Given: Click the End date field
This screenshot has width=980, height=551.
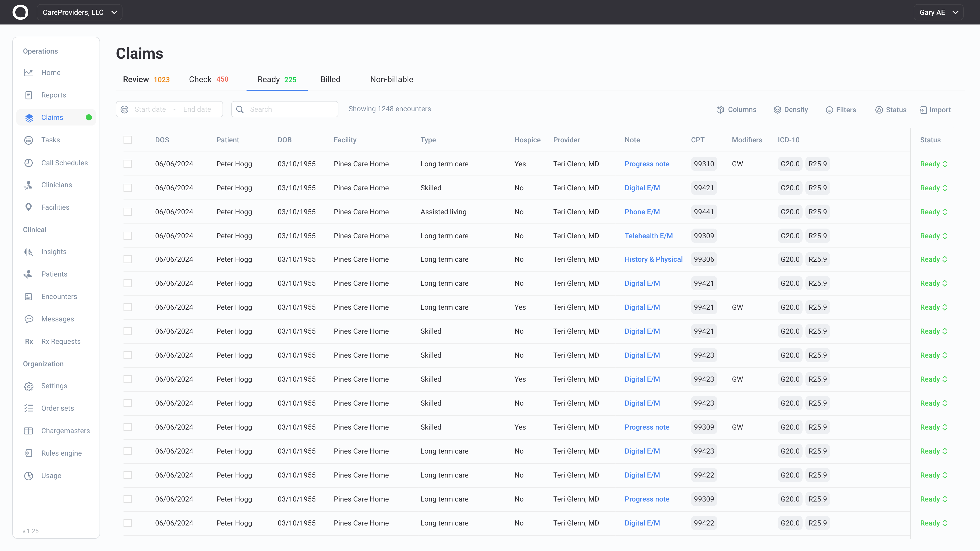Looking at the screenshot, I should [x=197, y=109].
